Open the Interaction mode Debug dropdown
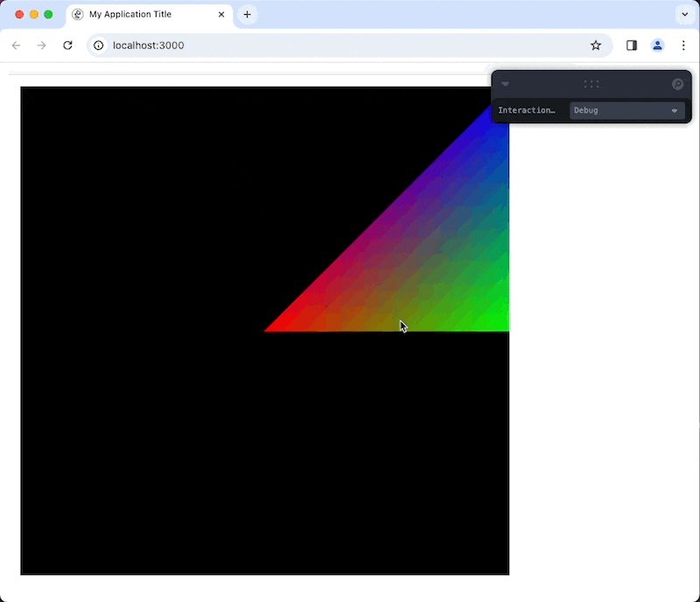Screen dimensions: 700x602 626,110
